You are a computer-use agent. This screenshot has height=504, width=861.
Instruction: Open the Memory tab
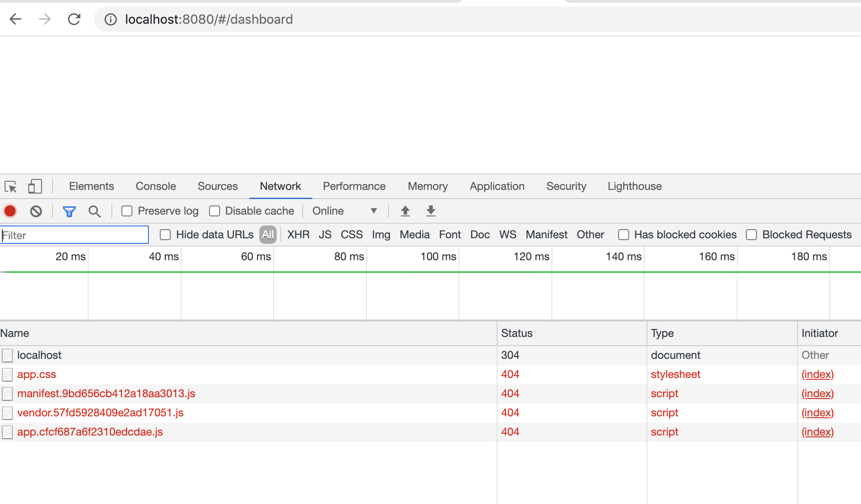[x=428, y=186]
